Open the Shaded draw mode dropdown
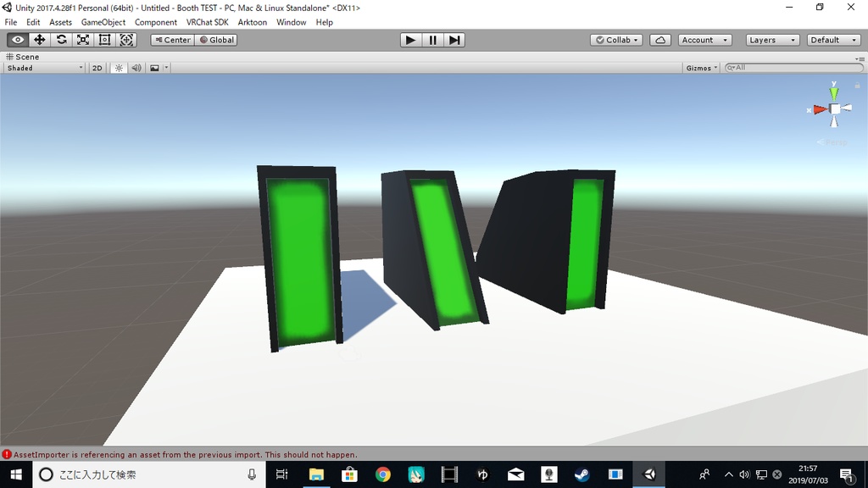 (x=45, y=68)
